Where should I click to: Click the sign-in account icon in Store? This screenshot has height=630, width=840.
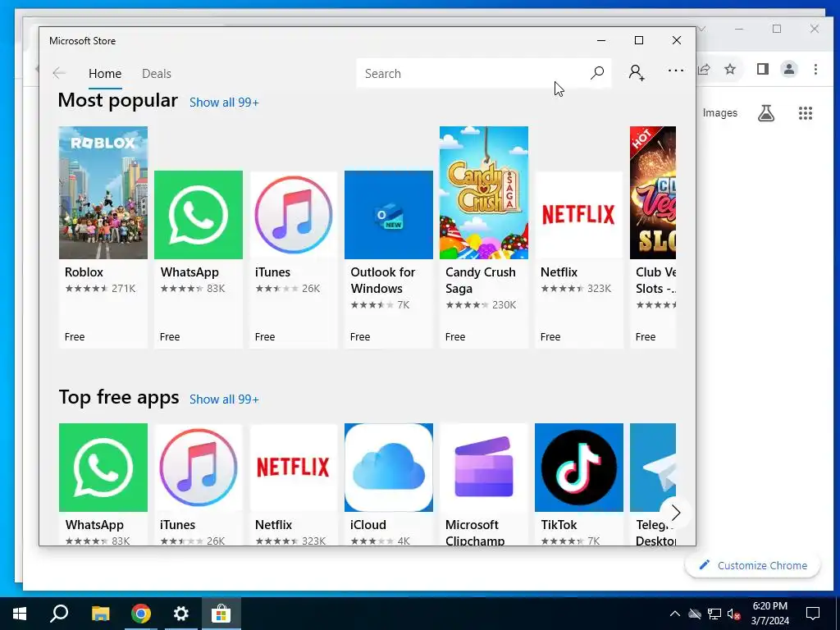tap(637, 73)
